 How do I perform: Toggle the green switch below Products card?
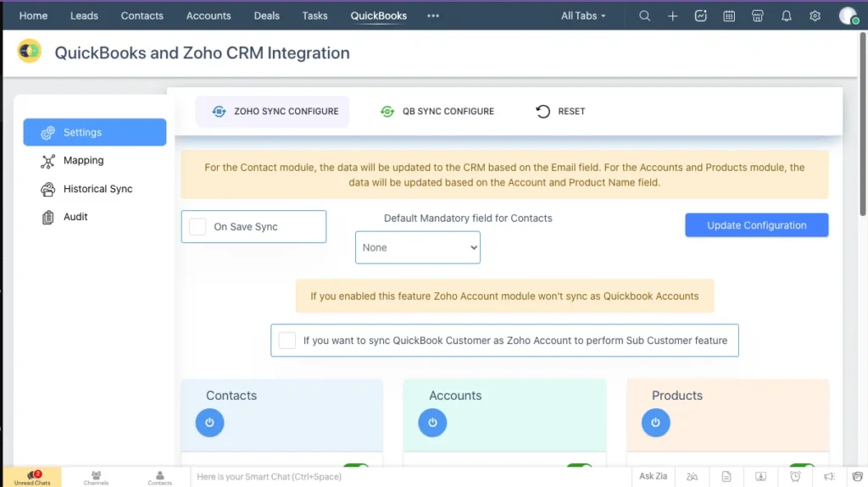pyautogui.click(x=802, y=467)
